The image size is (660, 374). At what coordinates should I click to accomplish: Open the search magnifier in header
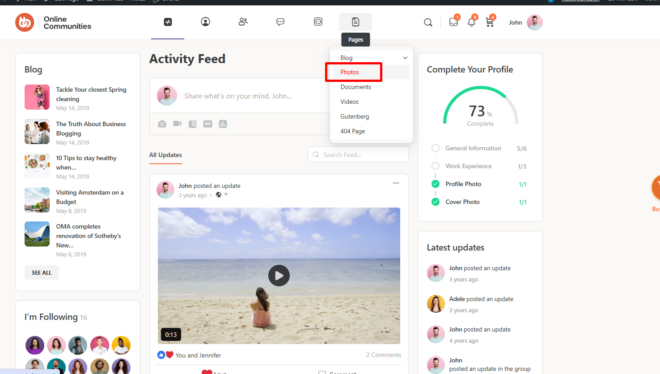click(x=428, y=22)
